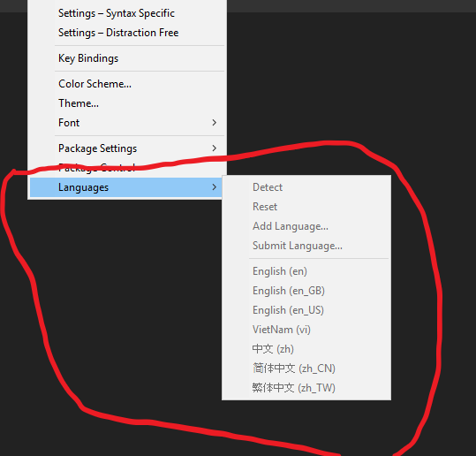Expand the Font submenu arrow
The height and width of the screenshot is (456, 476).
coord(215,123)
